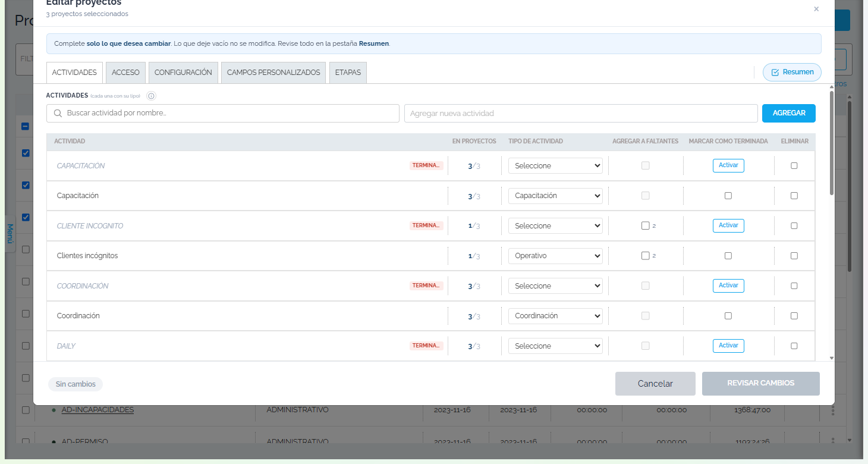Viewport: 868px width, 464px height.
Task: Open type dropdown for DAILY row
Action: coord(555,346)
